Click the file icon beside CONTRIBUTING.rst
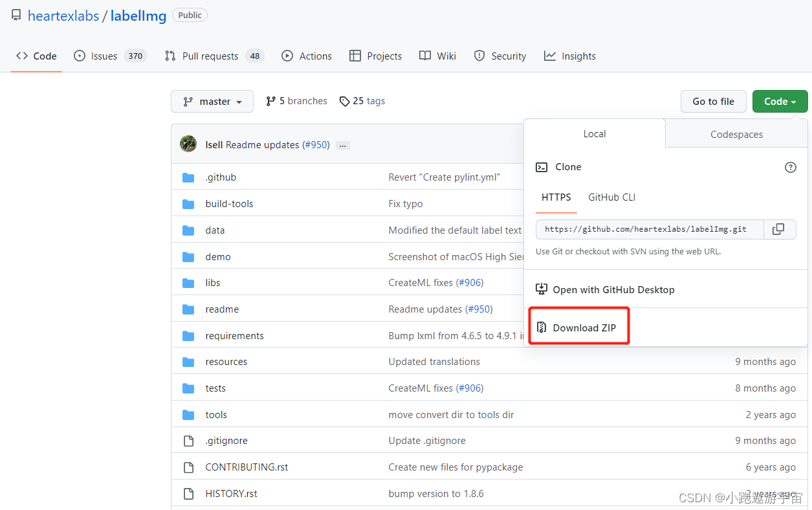 [188, 467]
